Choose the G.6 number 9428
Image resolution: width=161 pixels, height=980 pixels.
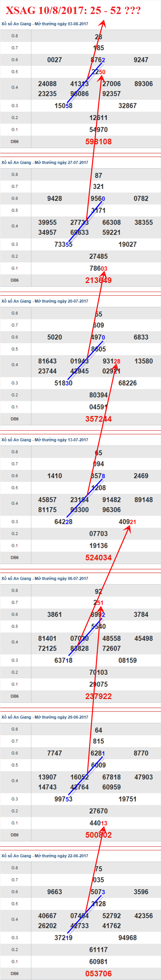coord(55,199)
